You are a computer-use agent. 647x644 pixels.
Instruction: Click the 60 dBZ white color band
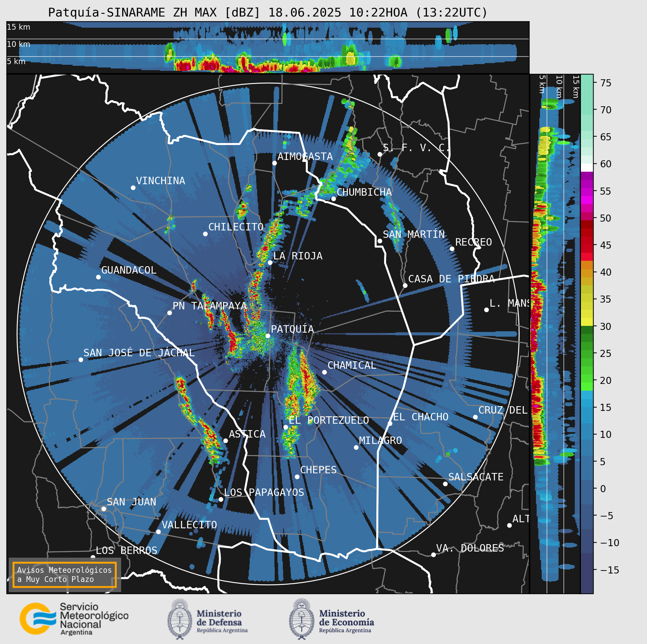tap(587, 167)
